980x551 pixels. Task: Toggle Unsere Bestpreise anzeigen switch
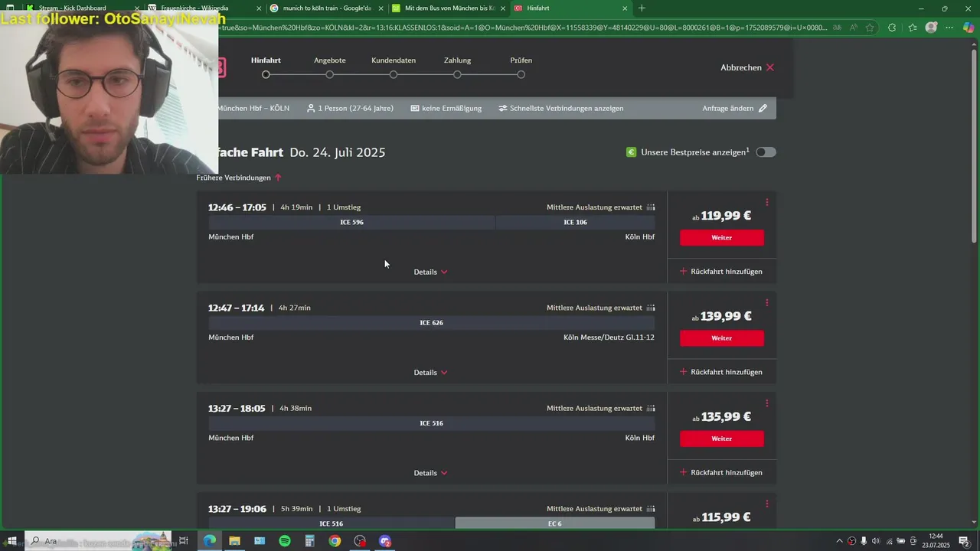(766, 152)
